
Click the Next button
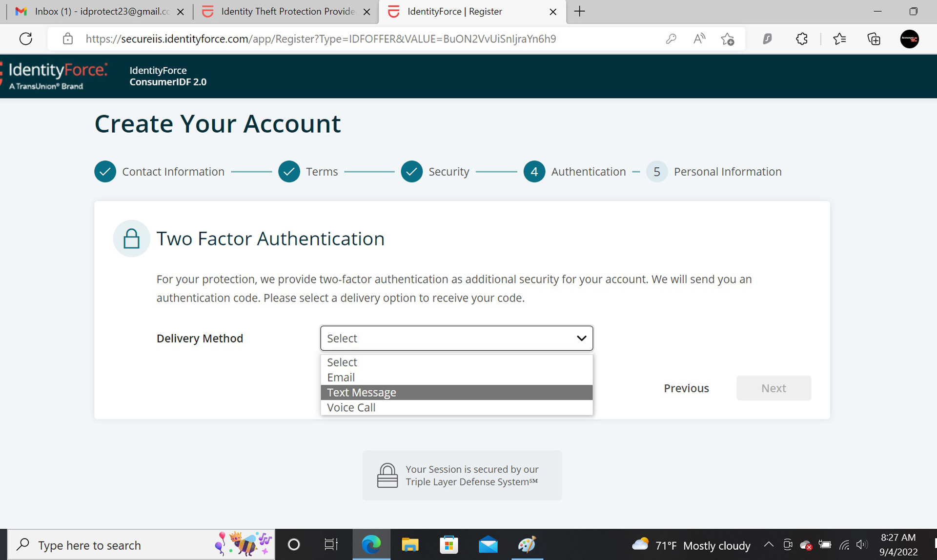point(774,388)
